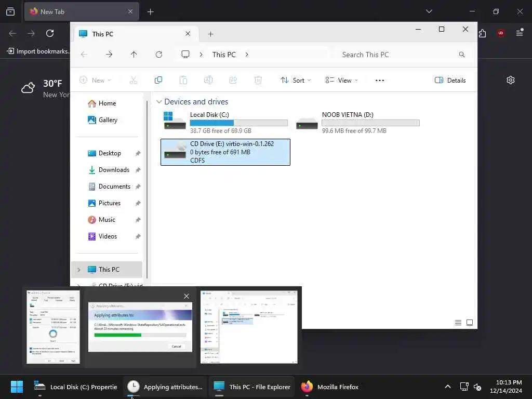Click the Copy icon in File Explorer toolbar
The width and height of the screenshot is (532, 399).
[x=158, y=81]
